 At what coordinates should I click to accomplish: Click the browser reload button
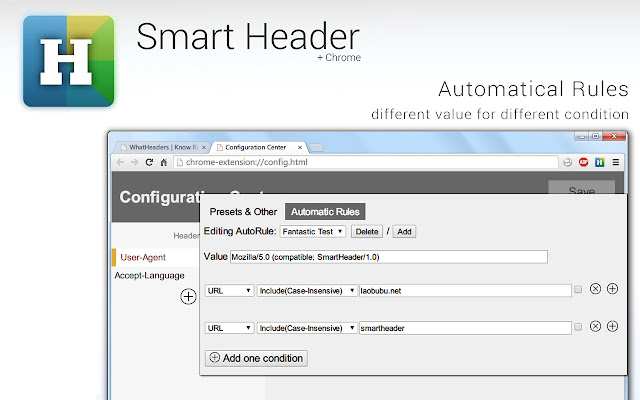(x=150, y=162)
